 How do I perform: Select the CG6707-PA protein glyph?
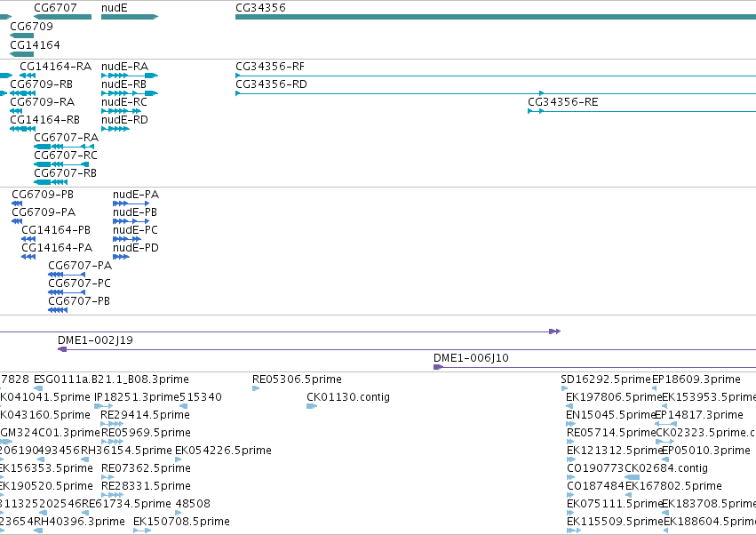(x=67, y=275)
